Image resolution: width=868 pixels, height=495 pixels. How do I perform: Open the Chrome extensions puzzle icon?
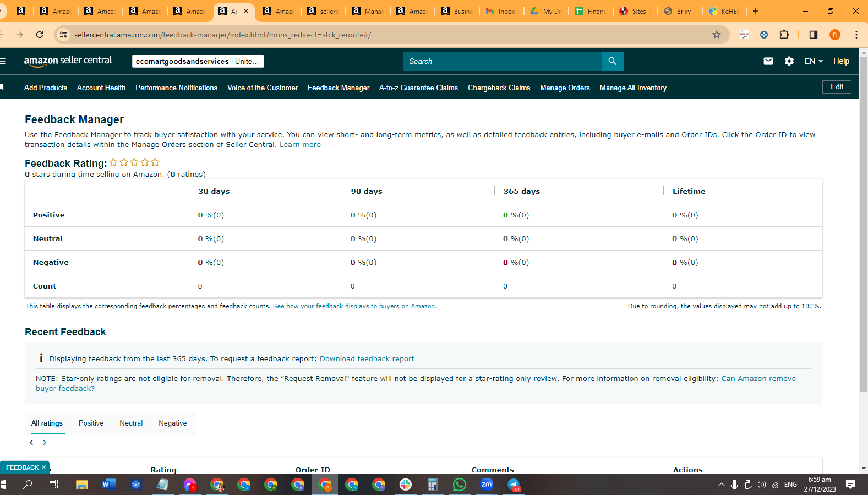coord(784,35)
